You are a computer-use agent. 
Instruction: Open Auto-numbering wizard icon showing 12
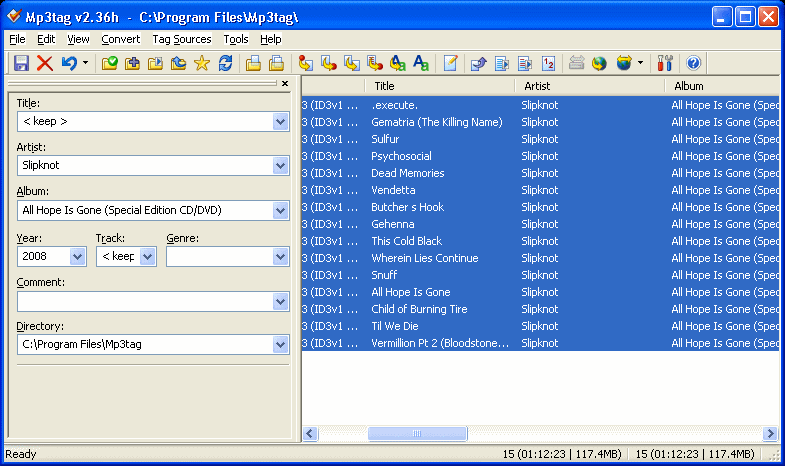(548, 63)
